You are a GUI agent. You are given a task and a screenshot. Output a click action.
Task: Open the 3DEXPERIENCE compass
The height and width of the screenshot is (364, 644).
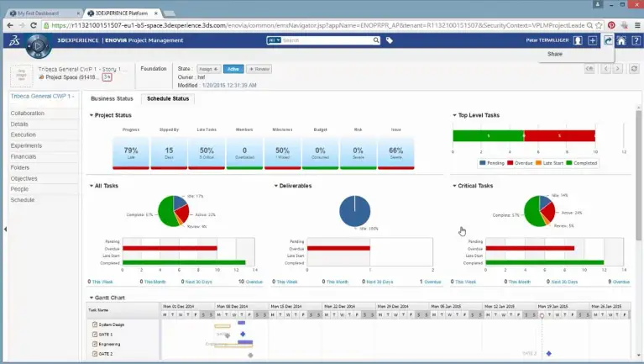point(38,45)
